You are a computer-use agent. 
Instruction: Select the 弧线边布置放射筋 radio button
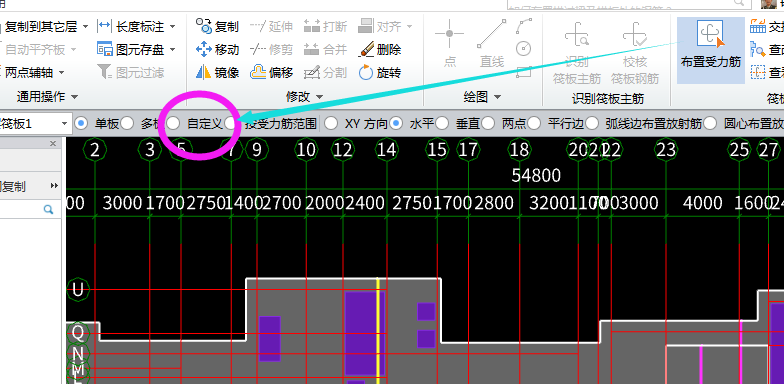pos(592,123)
